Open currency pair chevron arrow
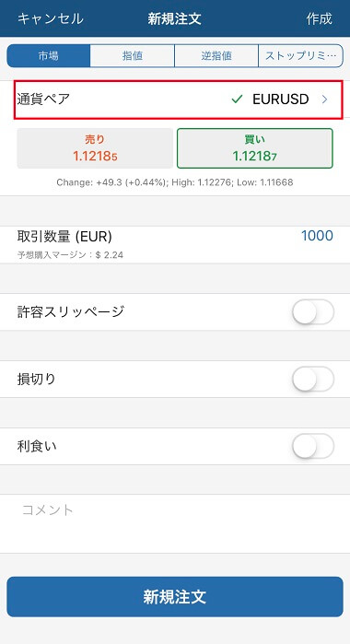 click(324, 100)
